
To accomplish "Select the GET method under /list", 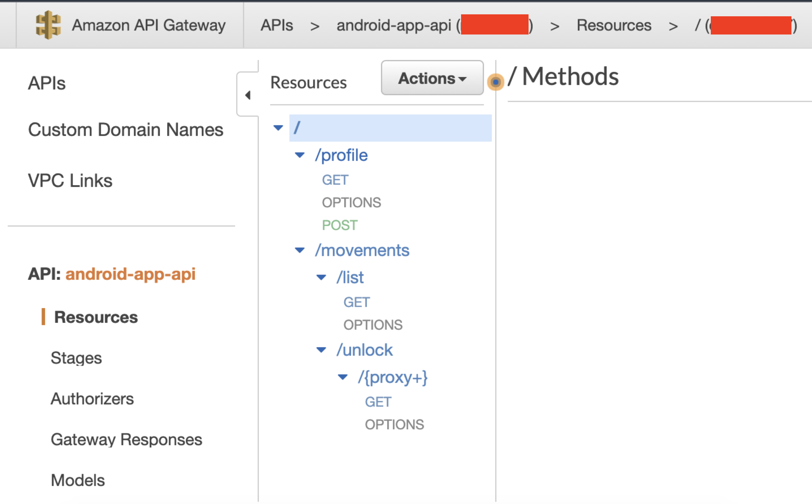I will click(x=356, y=302).
